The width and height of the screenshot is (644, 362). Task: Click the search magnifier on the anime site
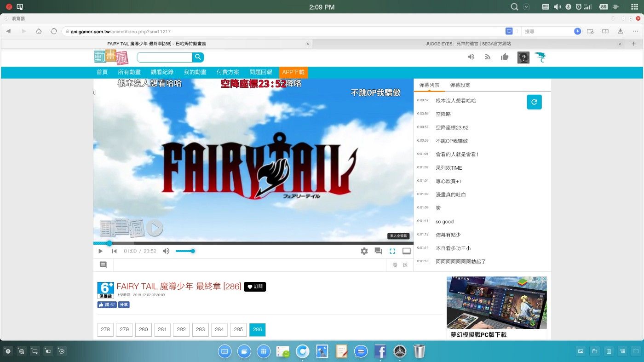pos(198,57)
